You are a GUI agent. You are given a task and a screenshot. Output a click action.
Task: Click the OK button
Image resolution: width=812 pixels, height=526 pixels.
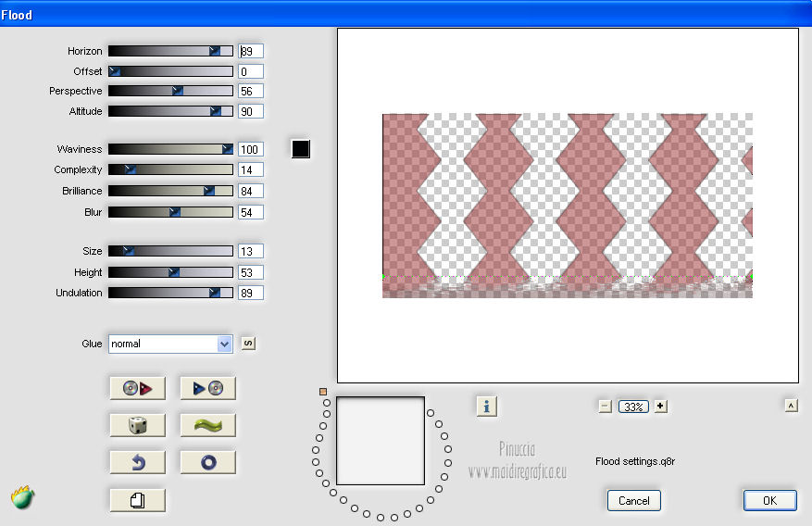pyautogui.click(x=769, y=501)
